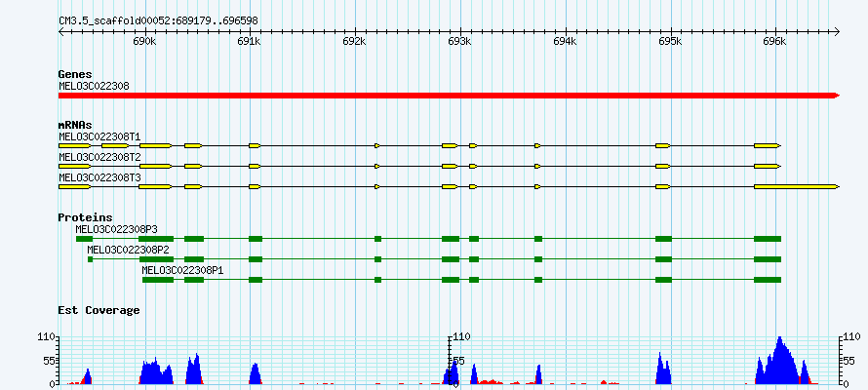Click the 695k ruler label
868x390 pixels.
pyautogui.click(x=669, y=42)
